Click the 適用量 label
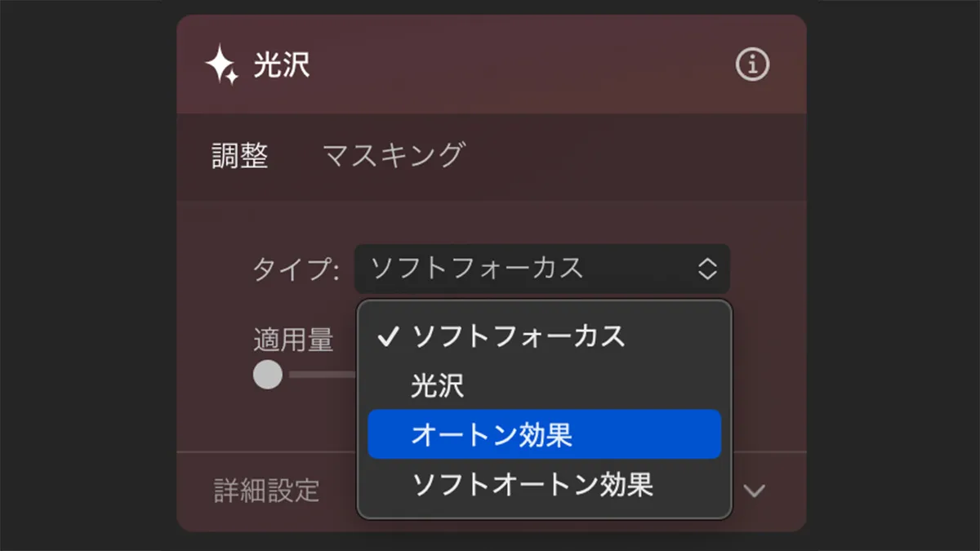Viewport: 980px width, 551px height. 293,340
